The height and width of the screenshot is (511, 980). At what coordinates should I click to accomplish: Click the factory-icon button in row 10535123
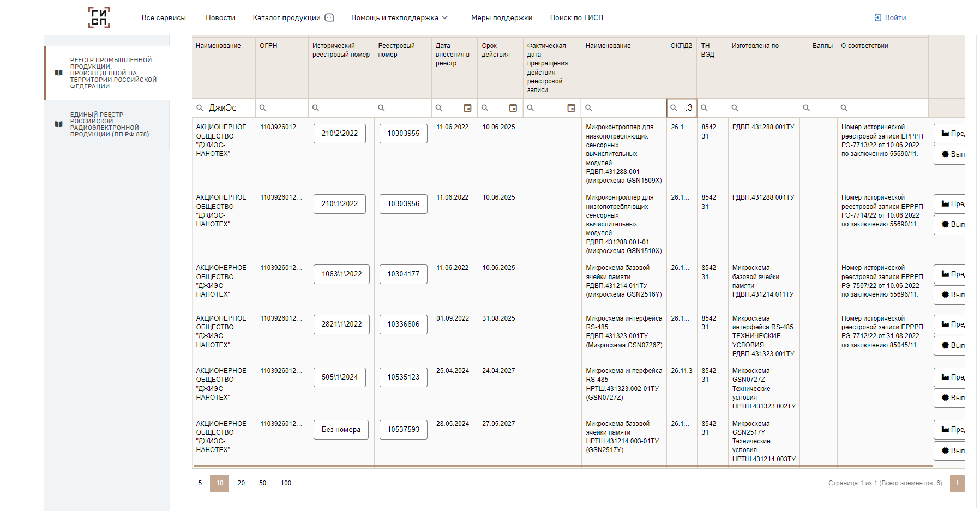point(949,377)
